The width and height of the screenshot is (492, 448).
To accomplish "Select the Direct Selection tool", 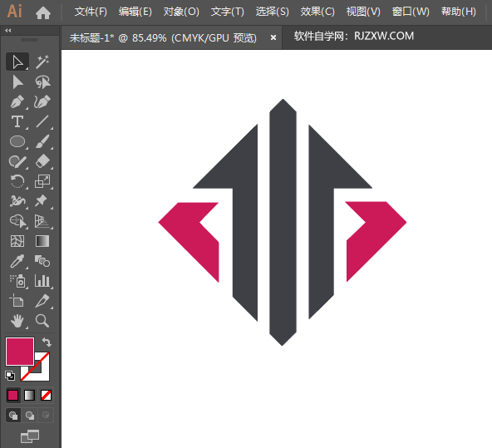I will [x=17, y=82].
